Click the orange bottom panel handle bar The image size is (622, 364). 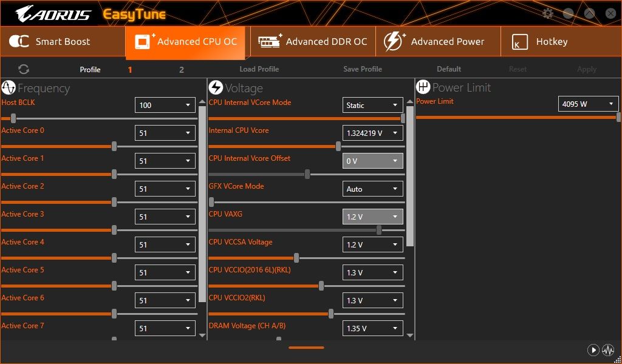point(306,348)
